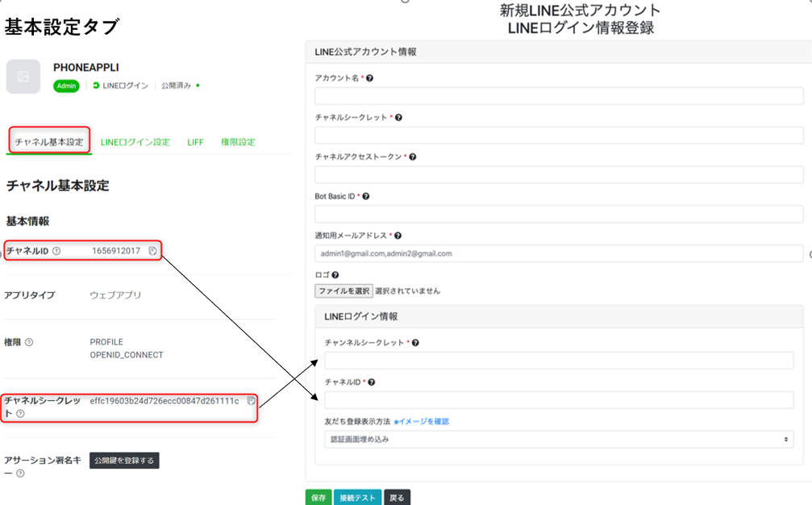Open help icon next to 権限 label
This screenshot has width=812, height=505.
[x=29, y=342]
